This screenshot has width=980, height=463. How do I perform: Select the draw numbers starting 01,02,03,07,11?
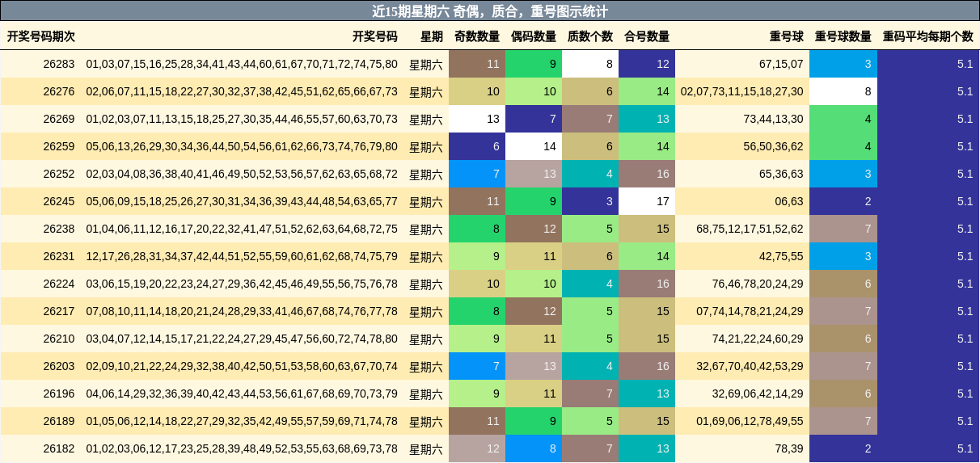pyautogui.click(x=242, y=119)
